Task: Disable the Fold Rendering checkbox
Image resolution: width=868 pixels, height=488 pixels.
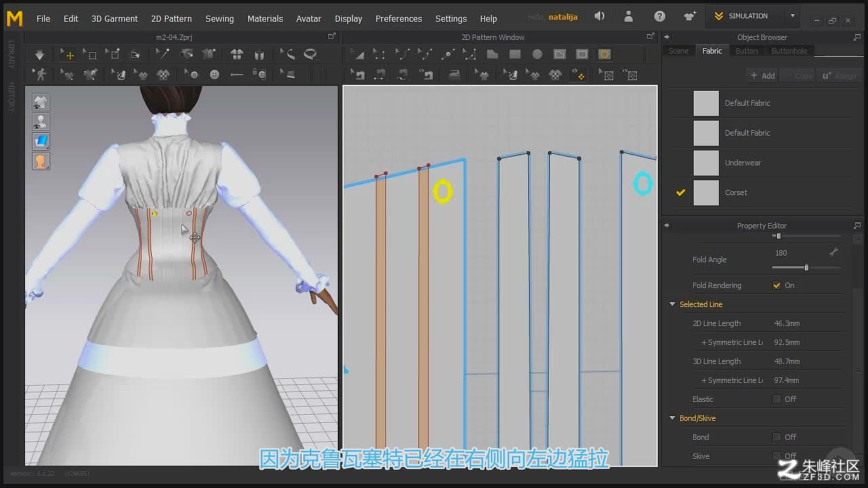Action: [x=776, y=285]
